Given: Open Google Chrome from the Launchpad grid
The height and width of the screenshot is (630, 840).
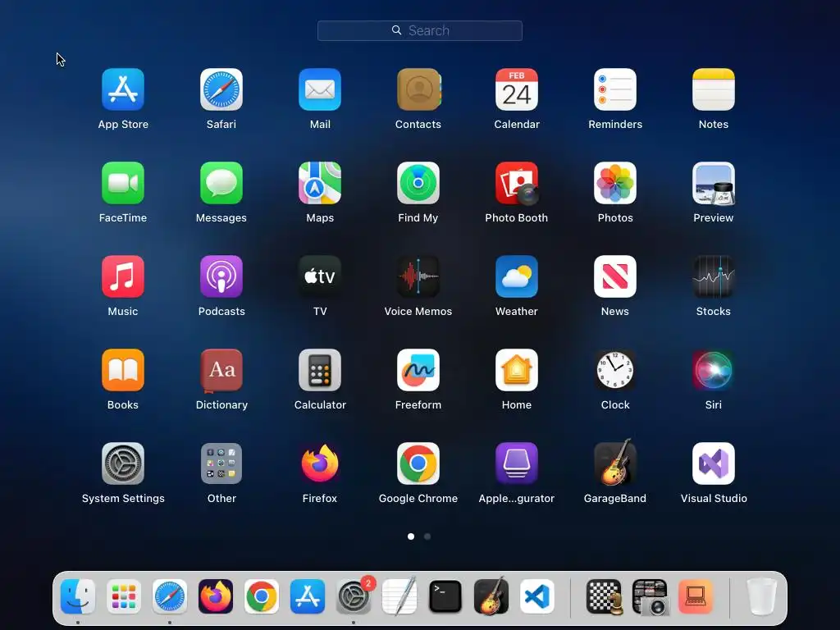Looking at the screenshot, I should click(418, 463).
